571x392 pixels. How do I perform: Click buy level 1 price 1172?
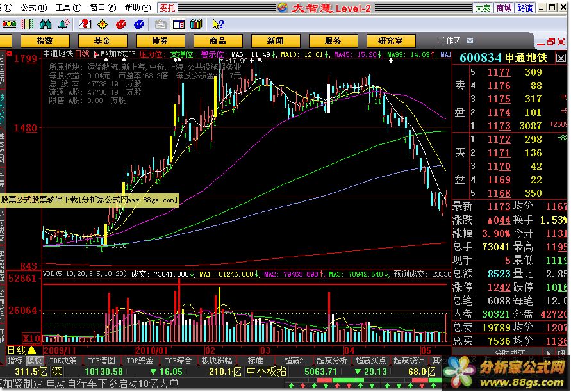[x=499, y=140]
